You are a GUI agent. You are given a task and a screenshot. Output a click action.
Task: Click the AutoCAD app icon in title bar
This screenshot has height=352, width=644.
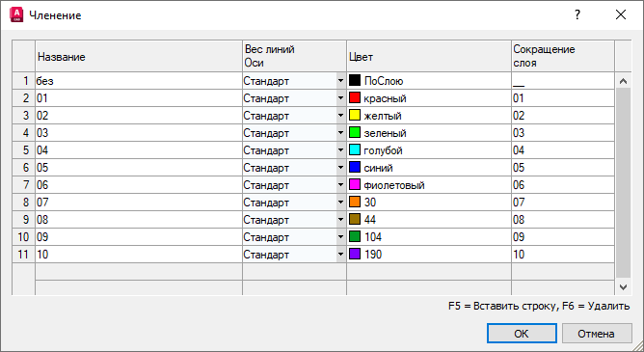pyautogui.click(x=16, y=15)
